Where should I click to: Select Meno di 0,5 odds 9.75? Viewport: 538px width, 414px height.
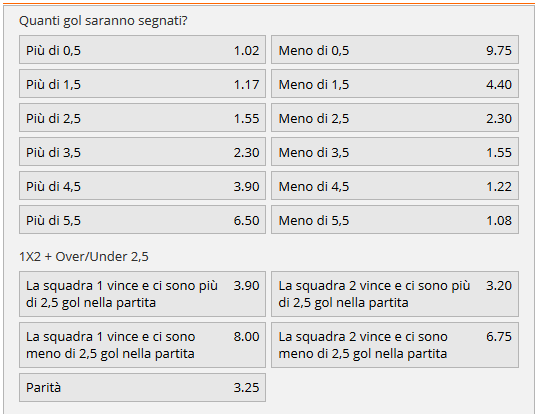pyautogui.click(x=395, y=49)
